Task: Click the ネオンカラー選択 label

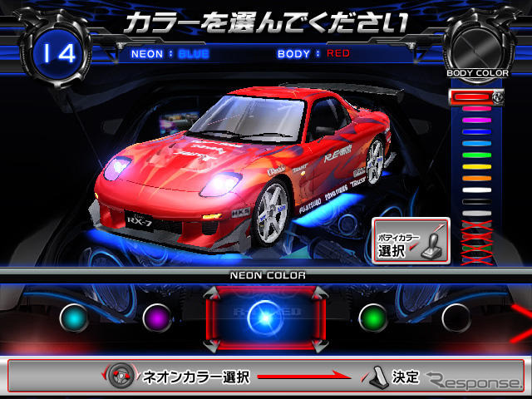Action: (x=196, y=377)
